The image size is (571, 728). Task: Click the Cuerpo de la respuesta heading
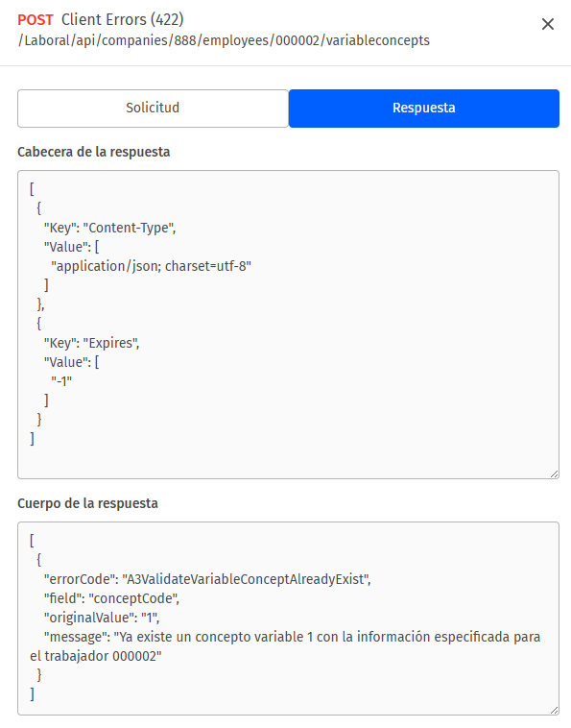click(x=87, y=504)
